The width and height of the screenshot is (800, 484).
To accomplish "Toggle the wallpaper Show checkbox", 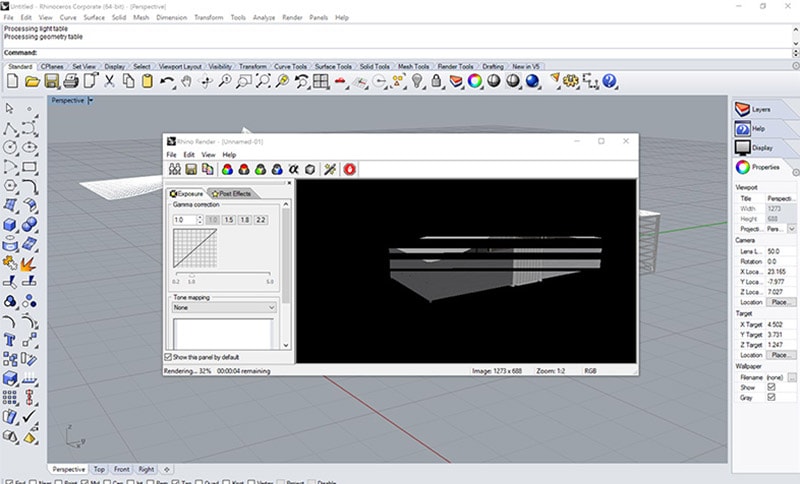I will 771,387.
